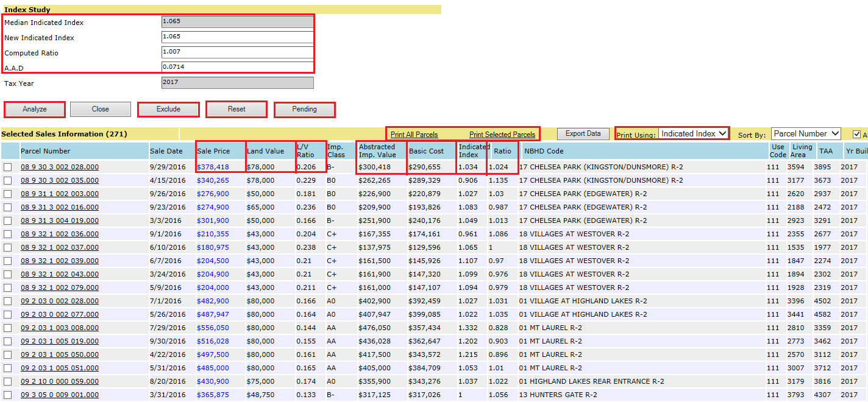This screenshot has width=868, height=402.
Task: Check the box beside parcel 08 9 32 1 002 043.000
Action: point(8,274)
